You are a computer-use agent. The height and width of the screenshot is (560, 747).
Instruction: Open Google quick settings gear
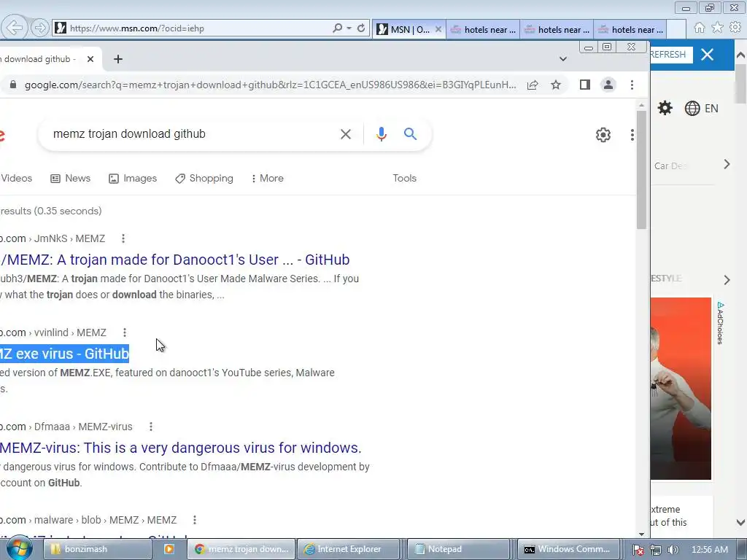603,135
